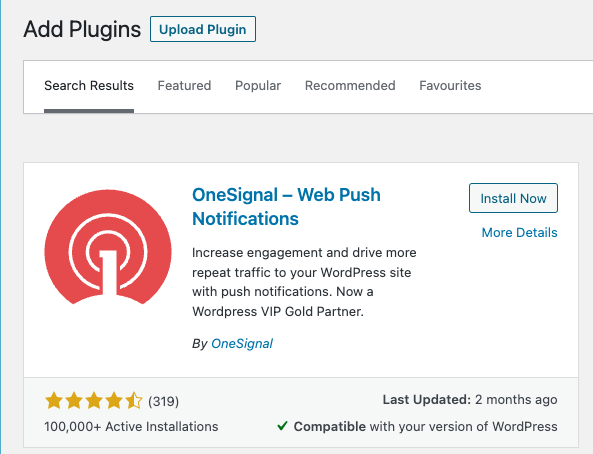The width and height of the screenshot is (593, 454).
Task: Click the 100,000+ Active Installations text
Action: [131, 426]
